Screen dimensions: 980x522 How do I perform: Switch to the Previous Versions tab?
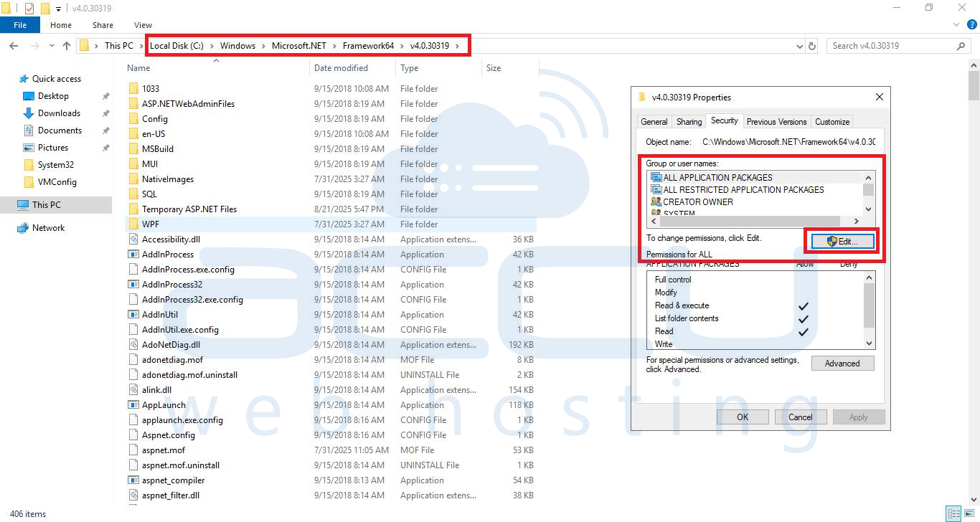pos(776,122)
